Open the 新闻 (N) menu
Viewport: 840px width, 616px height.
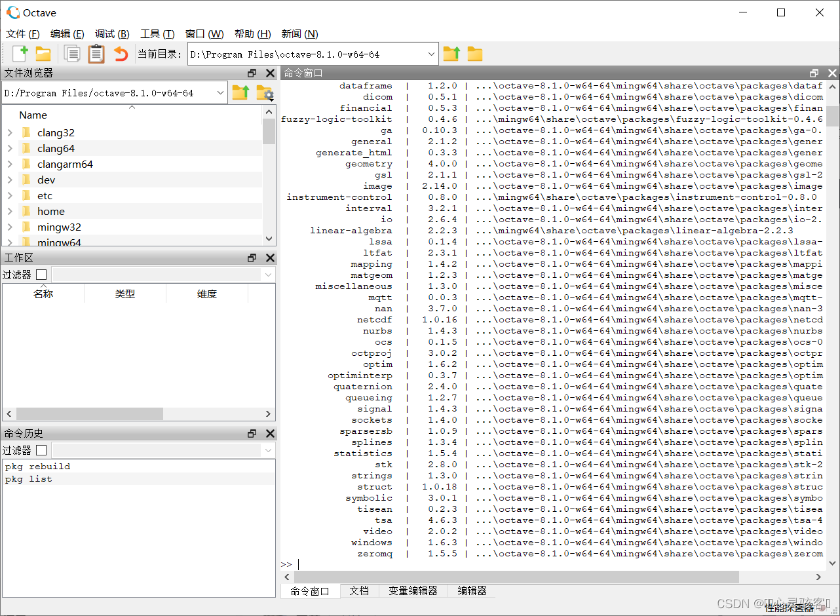[x=299, y=34]
